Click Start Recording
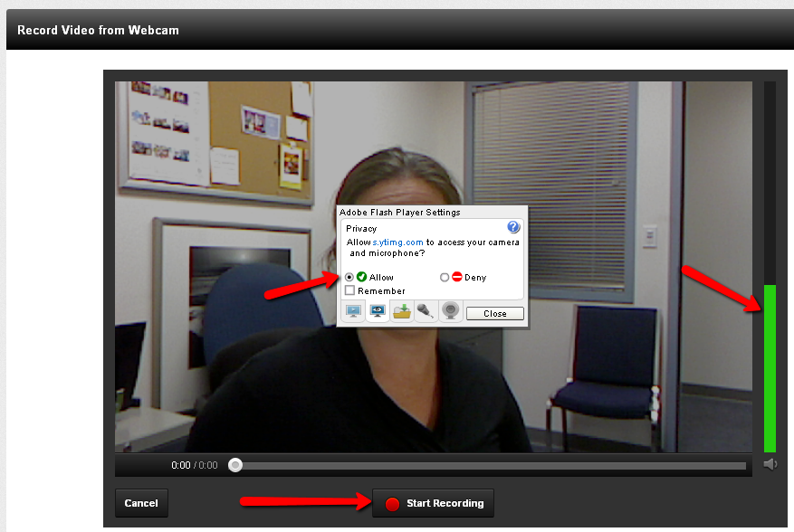The image size is (794, 532). coord(434,503)
